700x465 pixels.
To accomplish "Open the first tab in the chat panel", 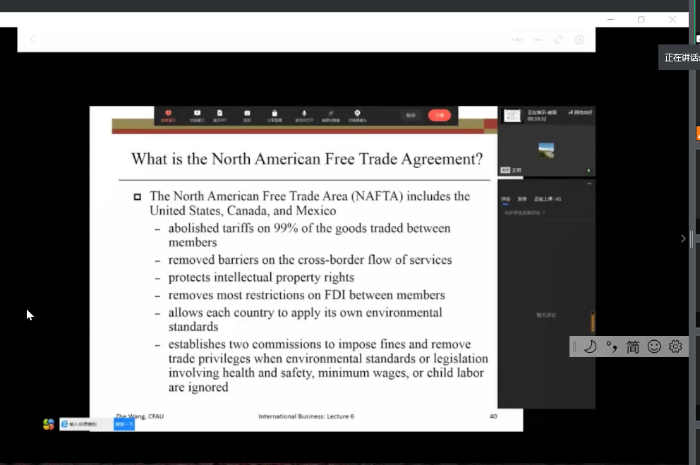I will pyautogui.click(x=506, y=199).
